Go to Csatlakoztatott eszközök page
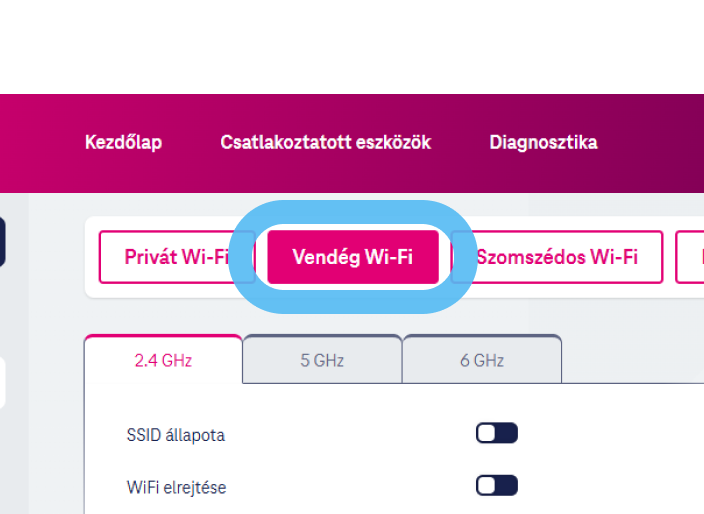The height and width of the screenshot is (514, 704). click(325, 142)
